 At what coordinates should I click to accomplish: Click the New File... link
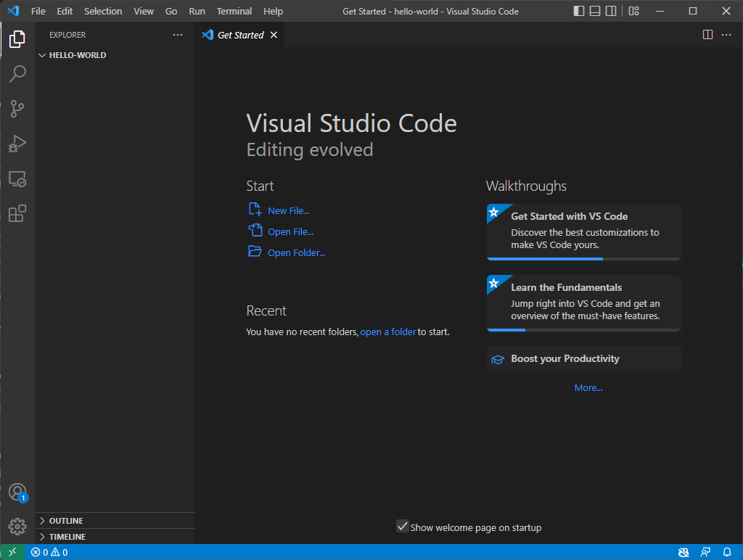coord(289,211)
